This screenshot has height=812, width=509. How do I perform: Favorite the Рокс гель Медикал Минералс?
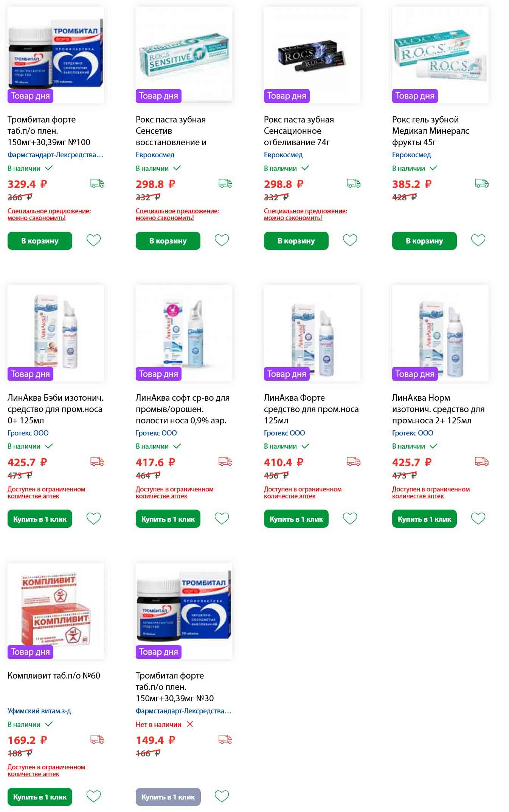[x=478, y=240]
